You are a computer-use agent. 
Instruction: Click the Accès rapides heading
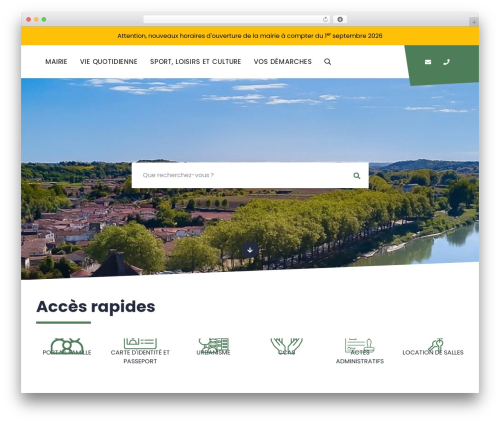pyautogui.click(x=96, y=306)
